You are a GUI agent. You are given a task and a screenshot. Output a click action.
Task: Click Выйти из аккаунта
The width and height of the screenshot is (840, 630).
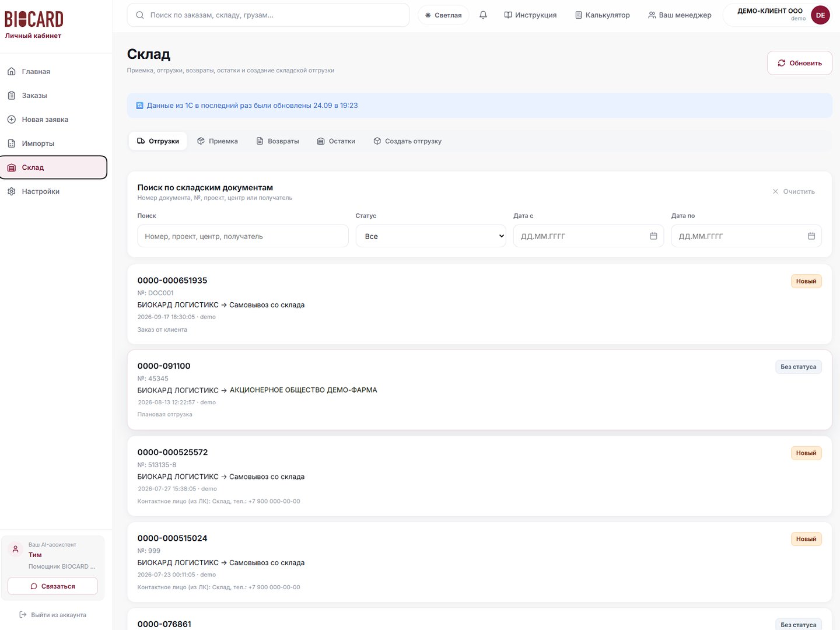(52, 615)
